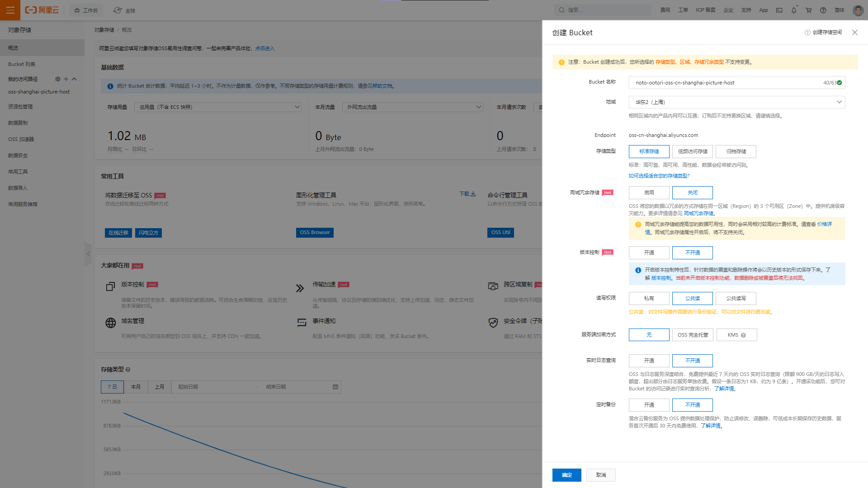Click the 传输加速 double-arrow icon
The image size is (868, 488).
[x=300, y=288]
